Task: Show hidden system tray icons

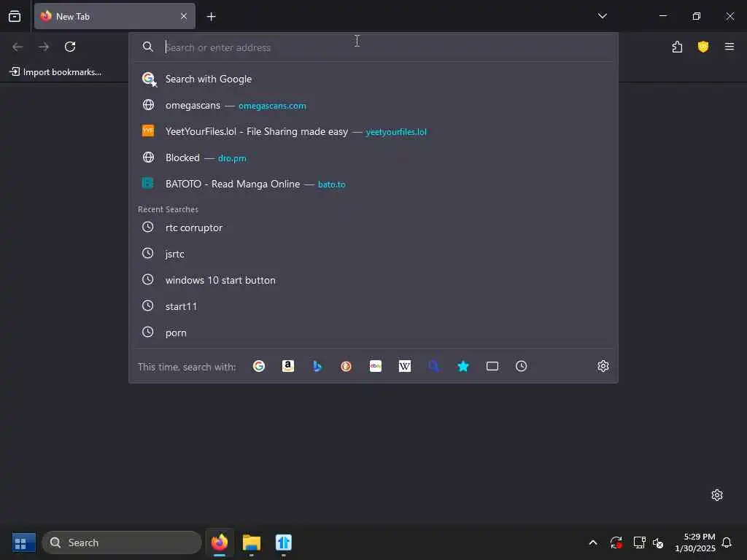Action: pyautogui.click(x=593, y=542)
